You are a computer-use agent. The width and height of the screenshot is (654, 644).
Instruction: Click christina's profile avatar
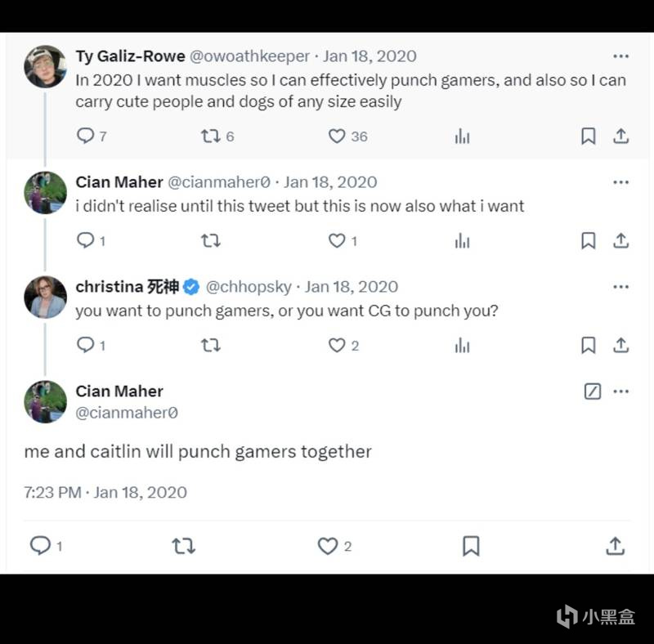pyautogui.click(x=45, y=297)
